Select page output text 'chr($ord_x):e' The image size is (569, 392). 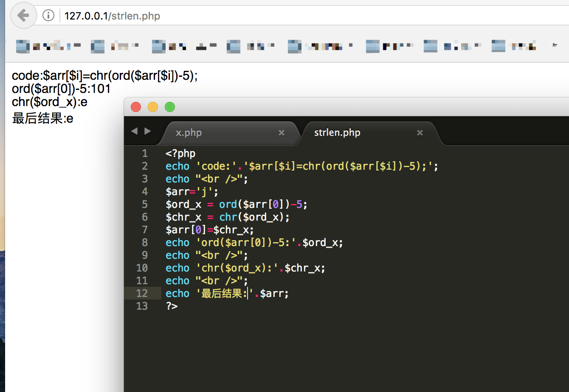point(50,102)
